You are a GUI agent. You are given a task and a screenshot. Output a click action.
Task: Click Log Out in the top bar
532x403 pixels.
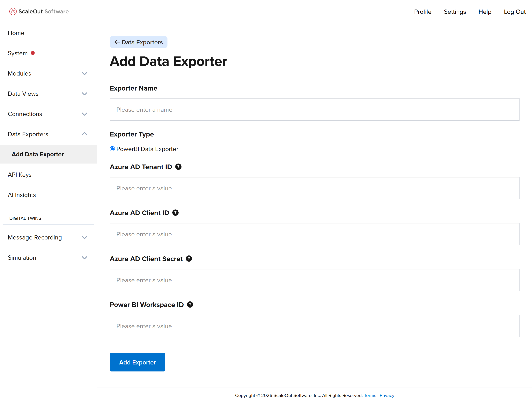coord(515,12)
